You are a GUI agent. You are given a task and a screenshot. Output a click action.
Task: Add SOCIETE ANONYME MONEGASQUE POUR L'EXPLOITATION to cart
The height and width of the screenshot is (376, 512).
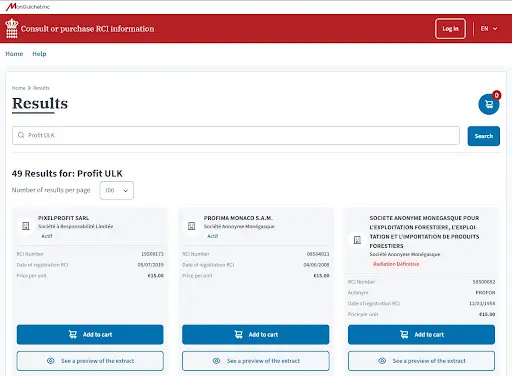(421, 334)
